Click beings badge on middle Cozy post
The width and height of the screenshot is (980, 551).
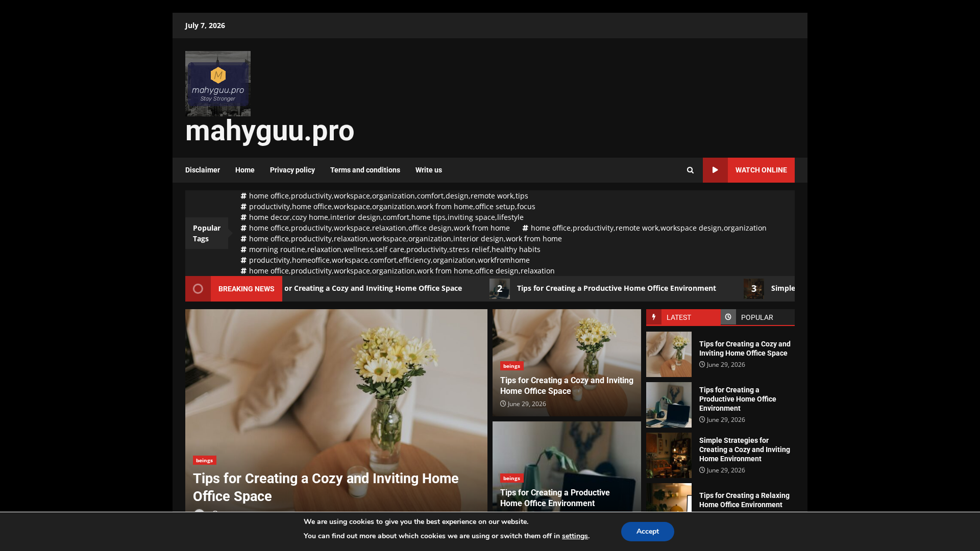pos(511,366)
